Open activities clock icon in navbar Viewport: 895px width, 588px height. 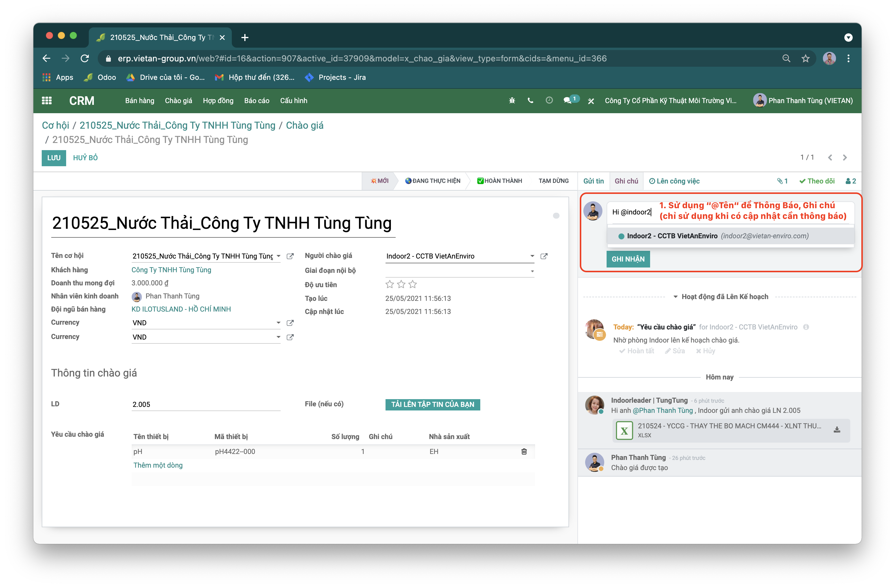549,100
